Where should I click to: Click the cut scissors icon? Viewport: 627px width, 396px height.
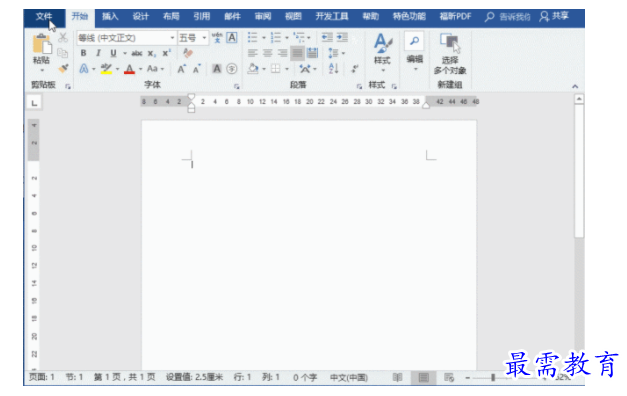point(63,38)
